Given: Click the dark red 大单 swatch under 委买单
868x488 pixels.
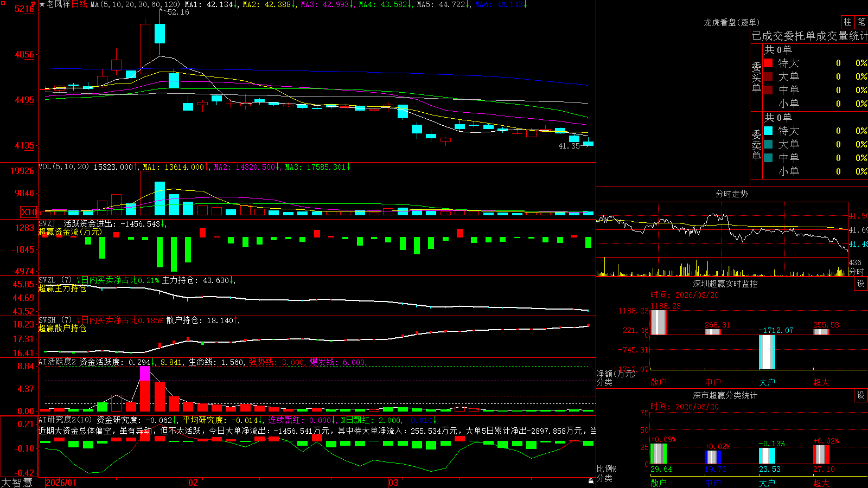Looking at the screenshot, I should pos(768,76).
